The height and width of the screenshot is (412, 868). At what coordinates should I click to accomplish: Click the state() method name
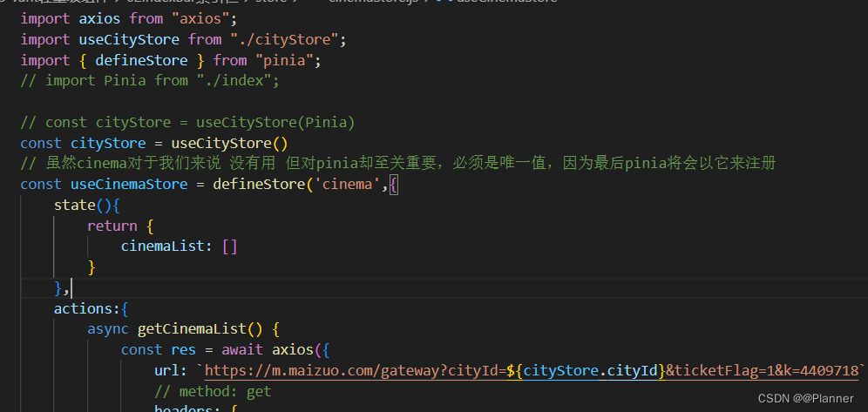(x=75, y=206)
